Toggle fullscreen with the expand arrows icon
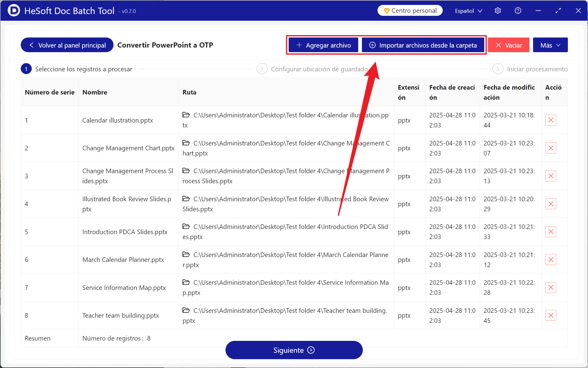 pos(558,11)
